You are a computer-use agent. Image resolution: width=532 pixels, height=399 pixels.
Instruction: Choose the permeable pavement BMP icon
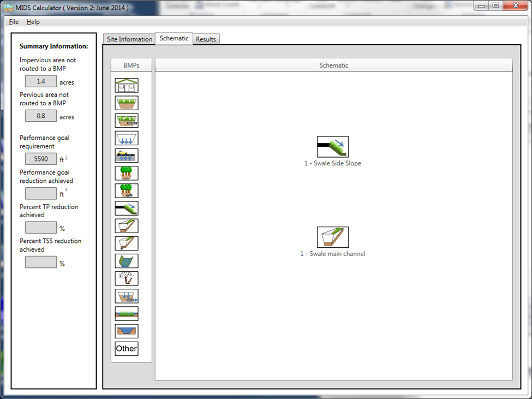click(x=127, y=156)
